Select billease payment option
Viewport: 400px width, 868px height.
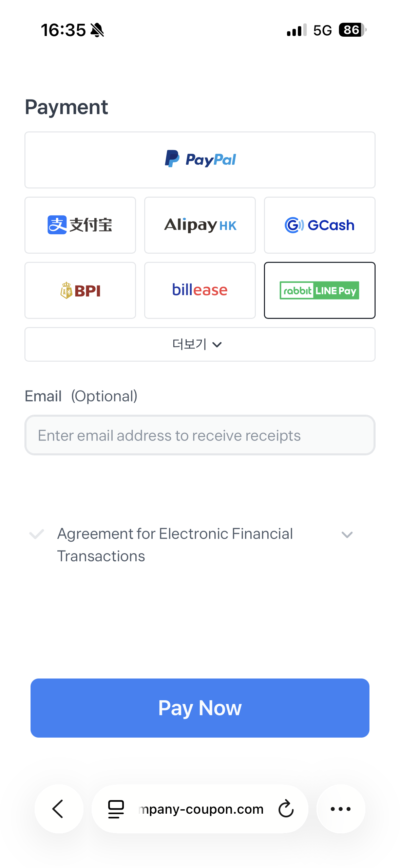tap(200, 290)
